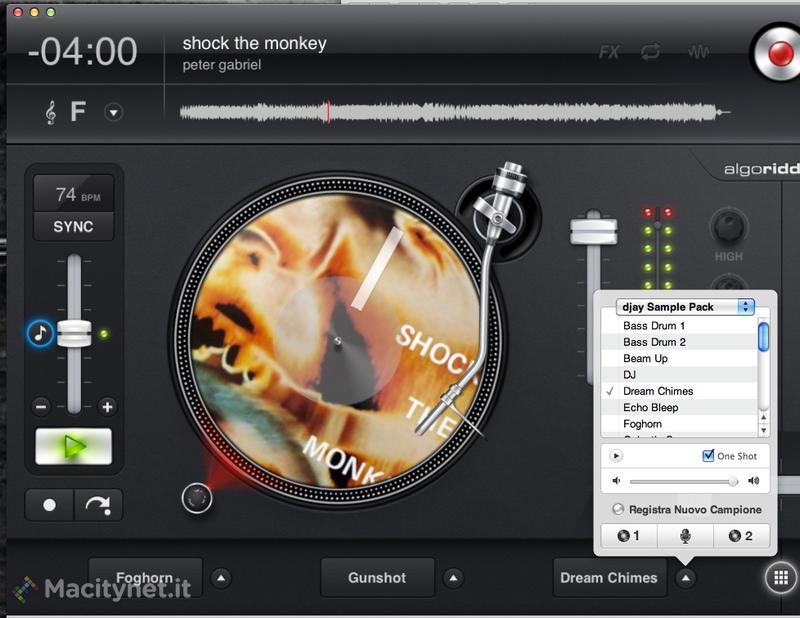Toggle the One Shot checkbox
The width and height of the screenshot is (800, 618).
click(x=708, y=455)
